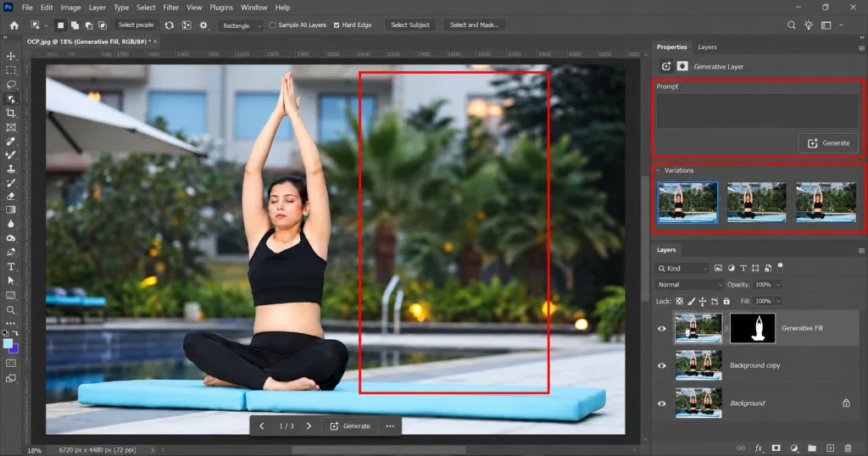Collapse the Variations section

pyautogui.click(x=658, y=170)
